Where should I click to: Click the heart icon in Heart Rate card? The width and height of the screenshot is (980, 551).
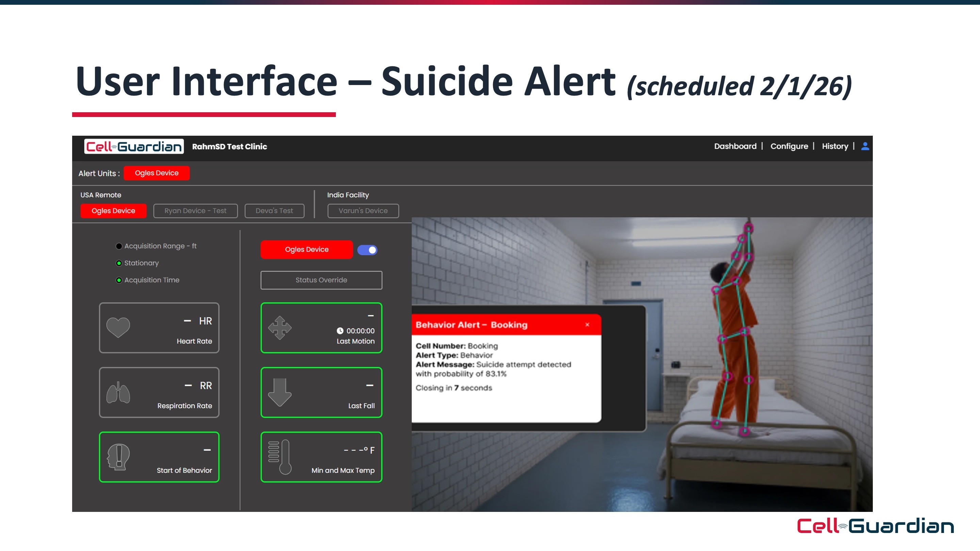pyautogui.click(x=118, y=328)
